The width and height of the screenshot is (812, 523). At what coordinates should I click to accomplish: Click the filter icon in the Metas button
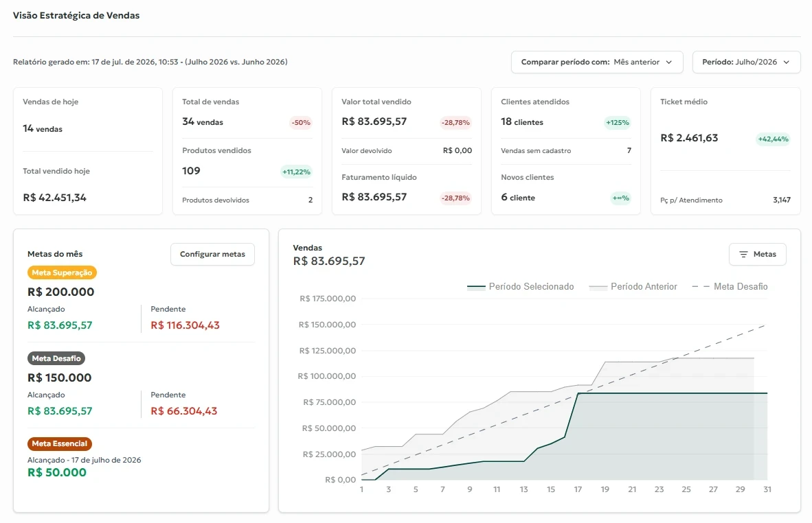coord(743,255)
